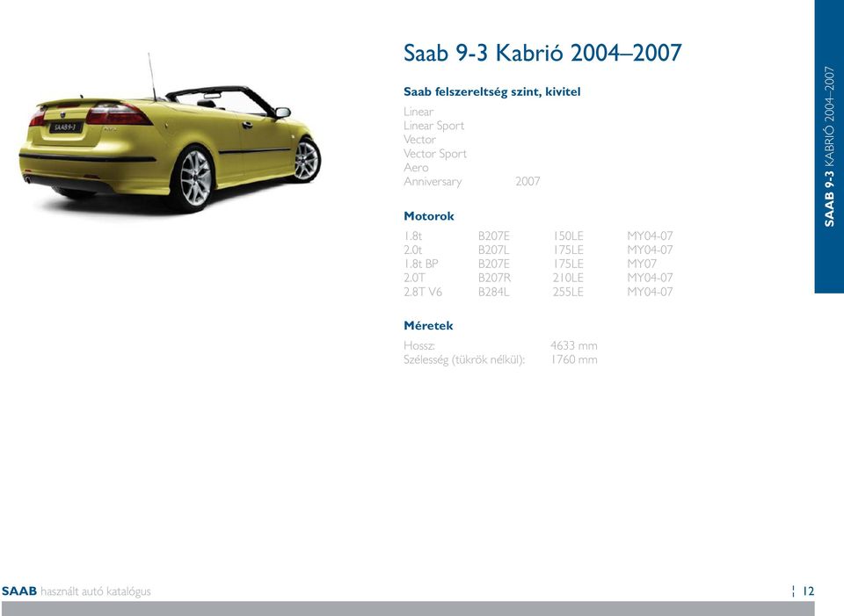844x616 pixels.
Task: Click the 'Méretek' section heading
Action: click(428, 326)
